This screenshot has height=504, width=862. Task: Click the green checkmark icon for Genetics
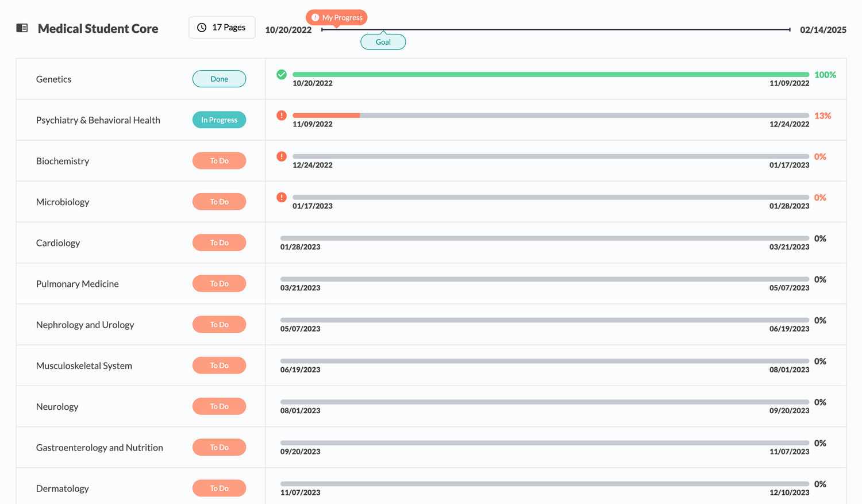pos(282,74)
